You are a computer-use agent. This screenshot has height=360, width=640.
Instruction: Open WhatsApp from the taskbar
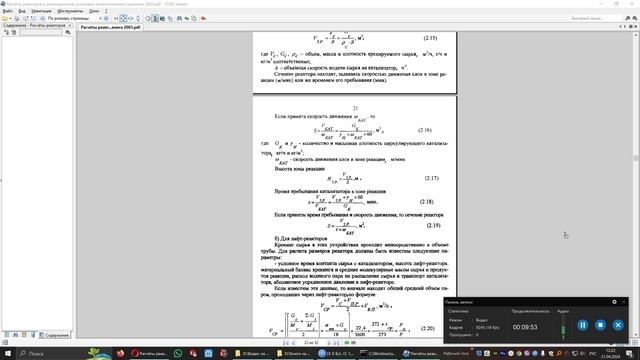coord(178,353)
